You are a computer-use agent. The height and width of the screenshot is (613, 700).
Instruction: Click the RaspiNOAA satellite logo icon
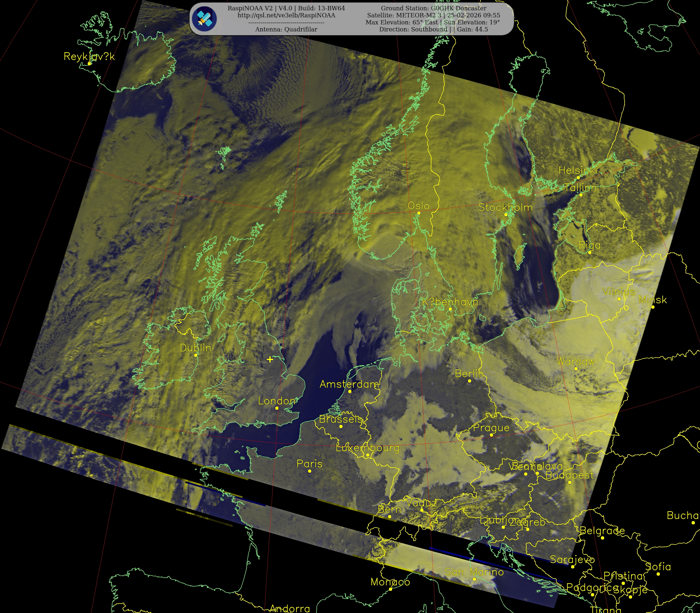click(204, 19)
